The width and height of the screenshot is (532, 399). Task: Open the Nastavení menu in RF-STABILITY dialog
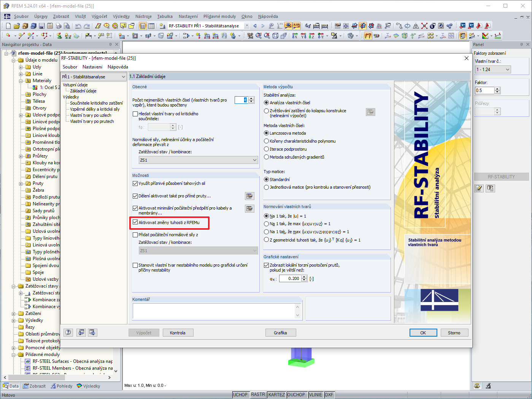[92, 67]
